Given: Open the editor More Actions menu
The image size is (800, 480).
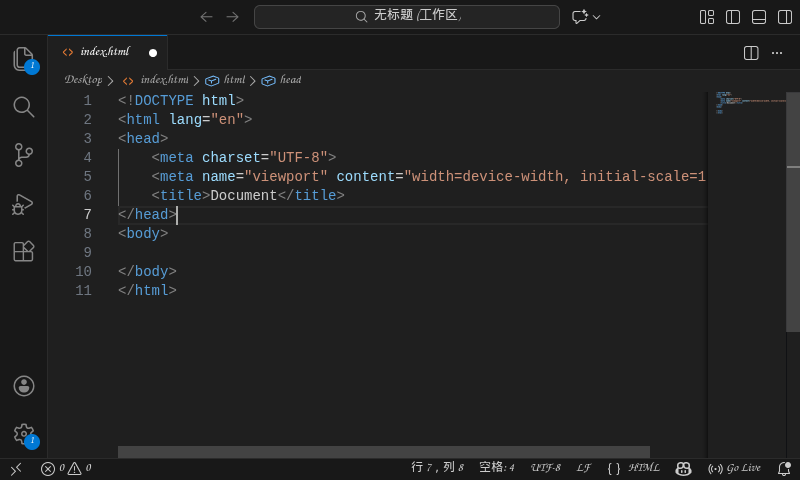Looking at the screenshot, I should (777, 53).
